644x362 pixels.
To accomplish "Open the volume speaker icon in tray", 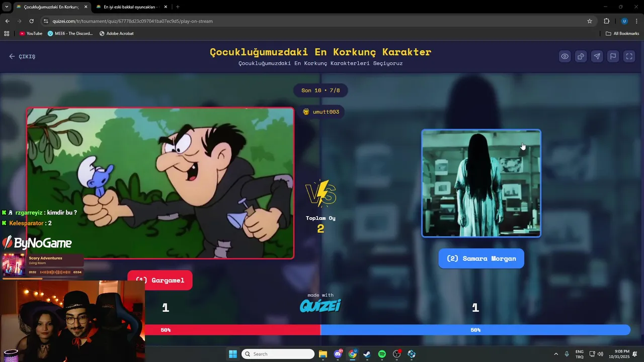I will point(600,354).
